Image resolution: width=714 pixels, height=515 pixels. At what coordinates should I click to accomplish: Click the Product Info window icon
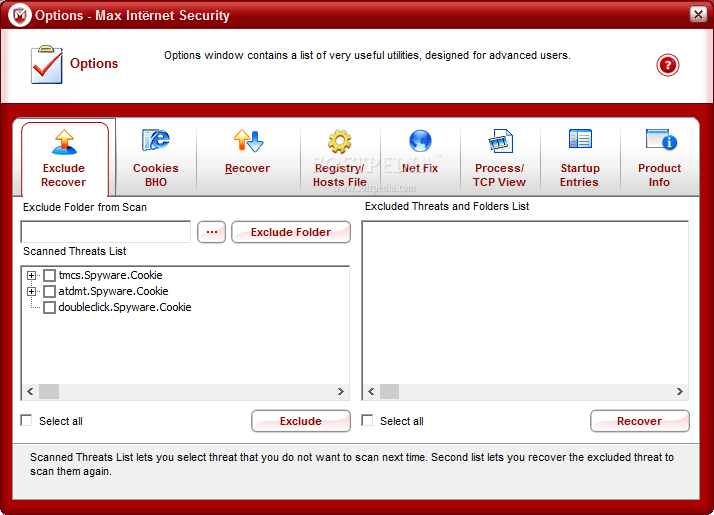(x=661, y=139)
